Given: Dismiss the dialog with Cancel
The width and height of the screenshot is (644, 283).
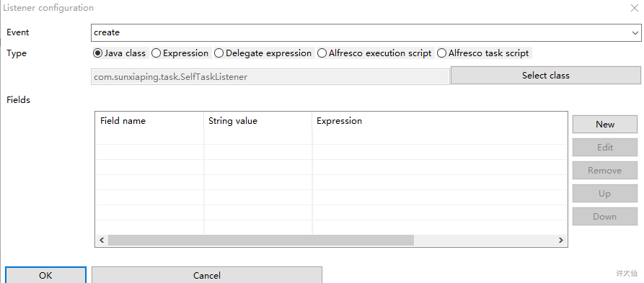Looking at the screenshot, I should [206, 275].
